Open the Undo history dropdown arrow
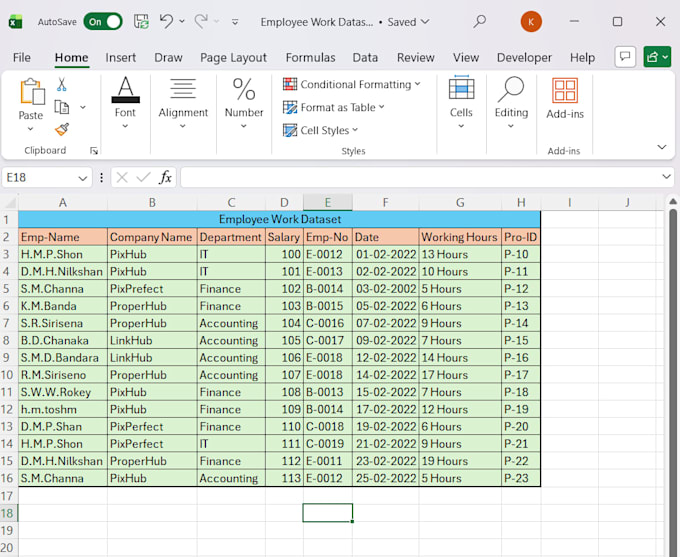 click(x=182, y=21)
